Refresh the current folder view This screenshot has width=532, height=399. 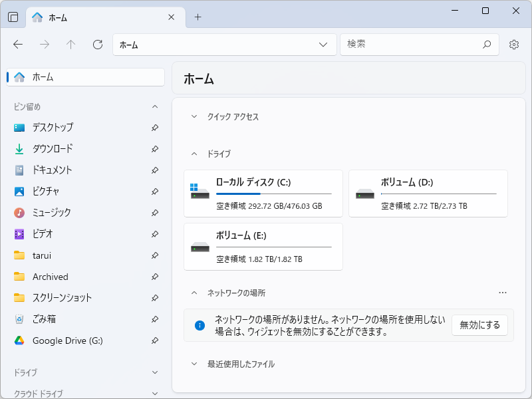[x=97, y=45]
